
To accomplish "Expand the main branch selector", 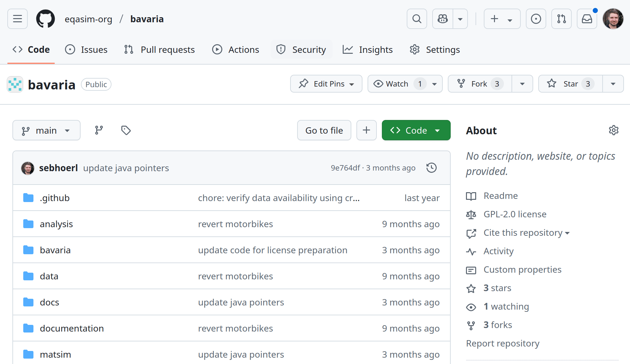I will [47, 130].
